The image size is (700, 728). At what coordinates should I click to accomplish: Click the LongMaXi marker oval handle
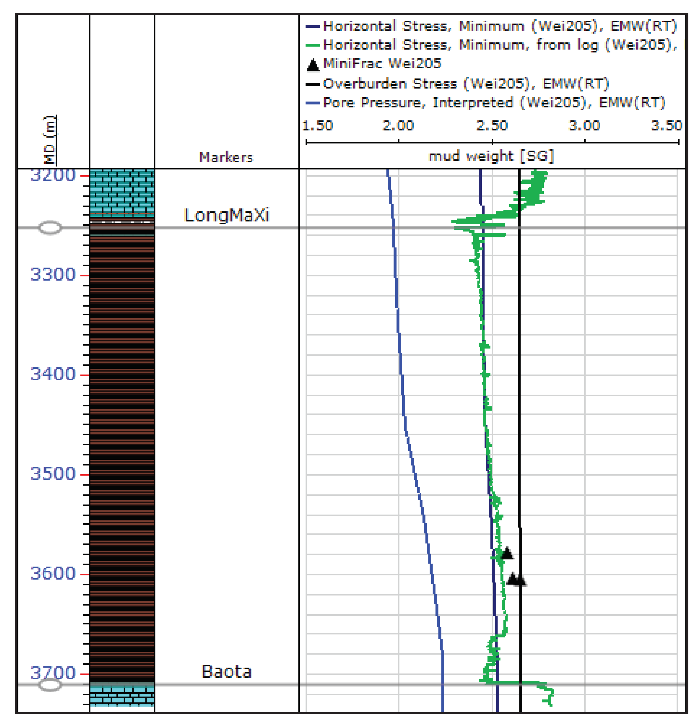(x=50, y=228)
